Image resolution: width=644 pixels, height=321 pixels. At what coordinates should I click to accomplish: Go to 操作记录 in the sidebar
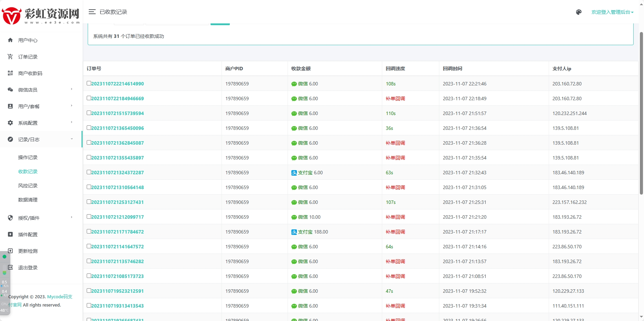(28, 157)
